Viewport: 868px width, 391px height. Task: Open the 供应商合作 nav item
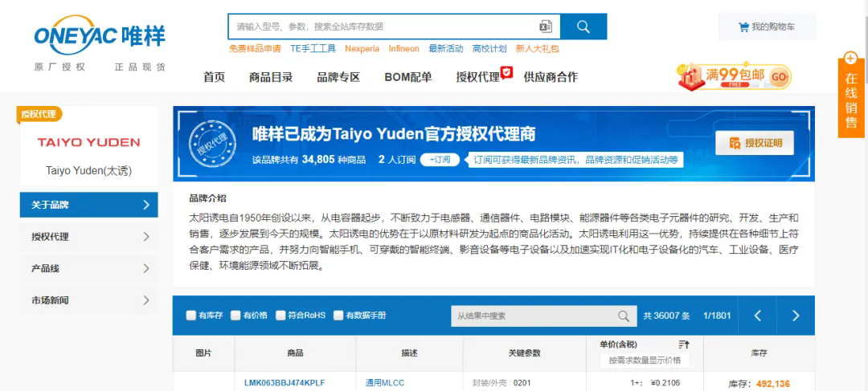tap(551, 77)
